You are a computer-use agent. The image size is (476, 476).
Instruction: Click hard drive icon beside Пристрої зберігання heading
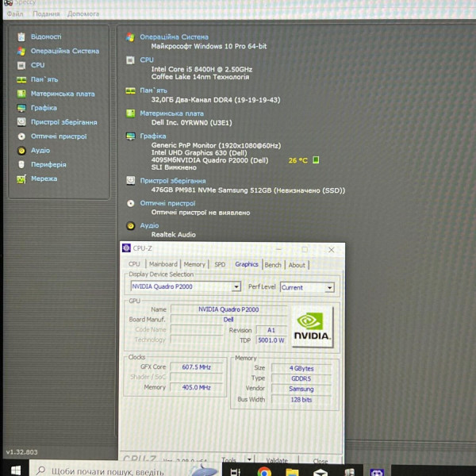coord(130,181)
